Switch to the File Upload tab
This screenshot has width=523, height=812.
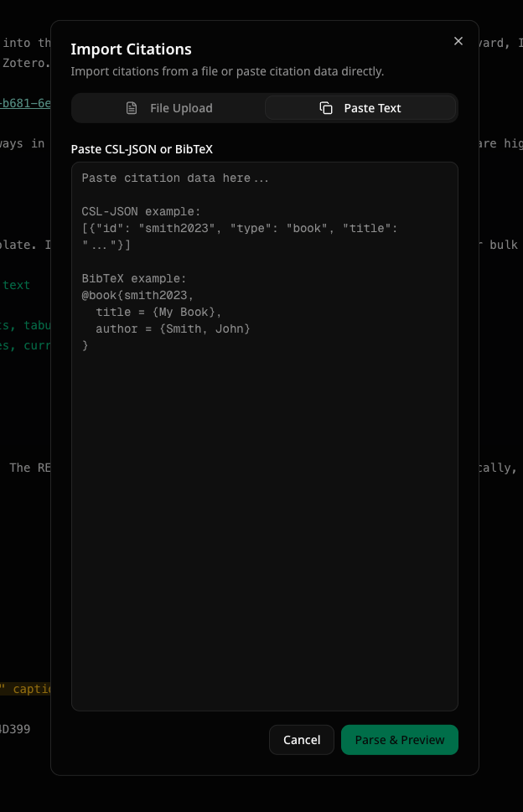coord(168,108)
